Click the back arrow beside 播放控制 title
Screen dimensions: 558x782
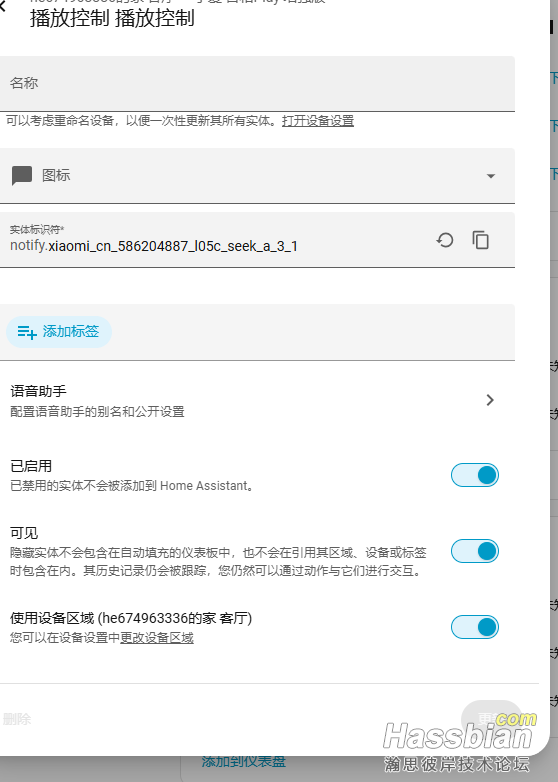tap(3, 7)
